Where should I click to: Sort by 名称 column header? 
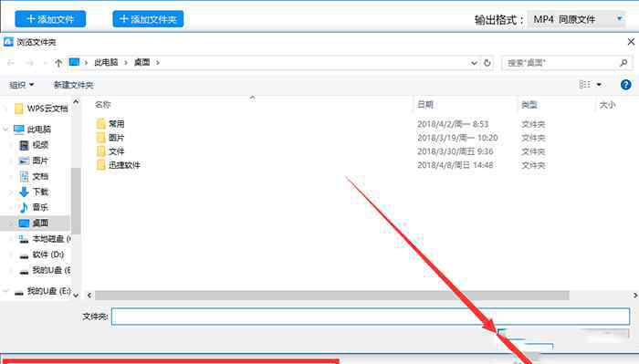pos(102,105)
